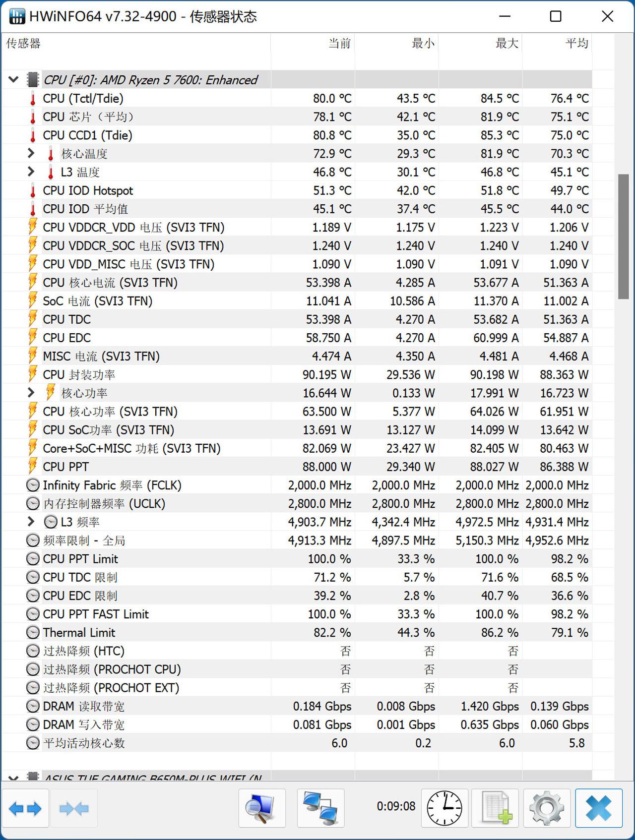Expand the 核心功率 subtree

click(31, 393)
